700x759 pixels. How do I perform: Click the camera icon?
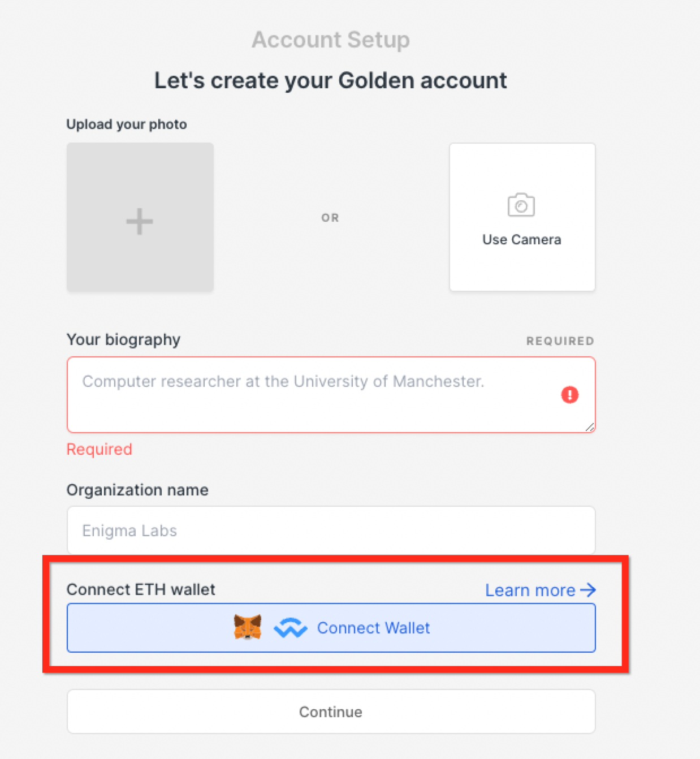coord(521,205)
